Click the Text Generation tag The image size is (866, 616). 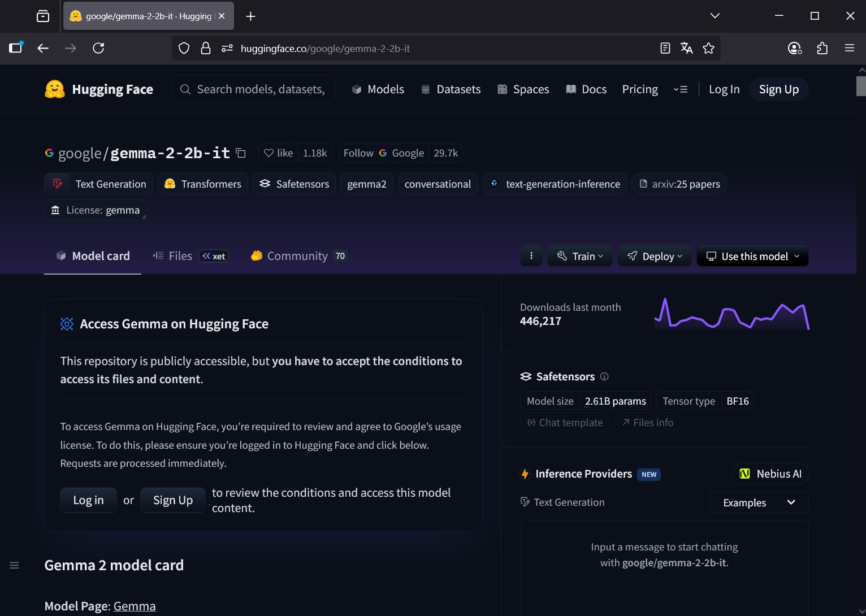pyautogui.click(x=99, y=184)
